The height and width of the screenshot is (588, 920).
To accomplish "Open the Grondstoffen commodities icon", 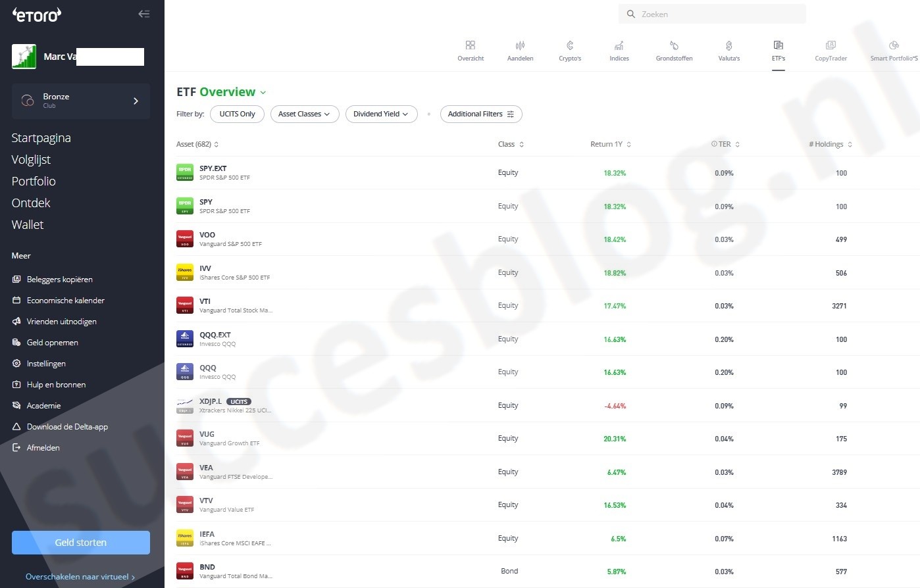I will [x=674, y=46].
